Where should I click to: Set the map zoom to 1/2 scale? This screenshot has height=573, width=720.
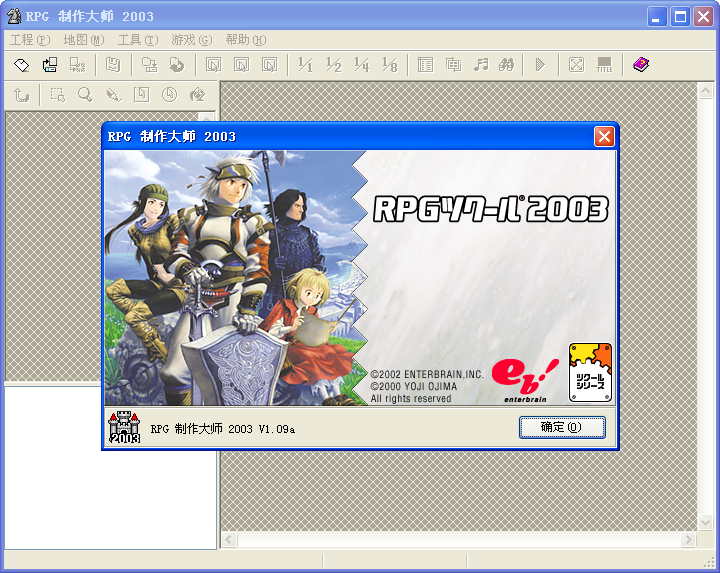coord(334,65)
